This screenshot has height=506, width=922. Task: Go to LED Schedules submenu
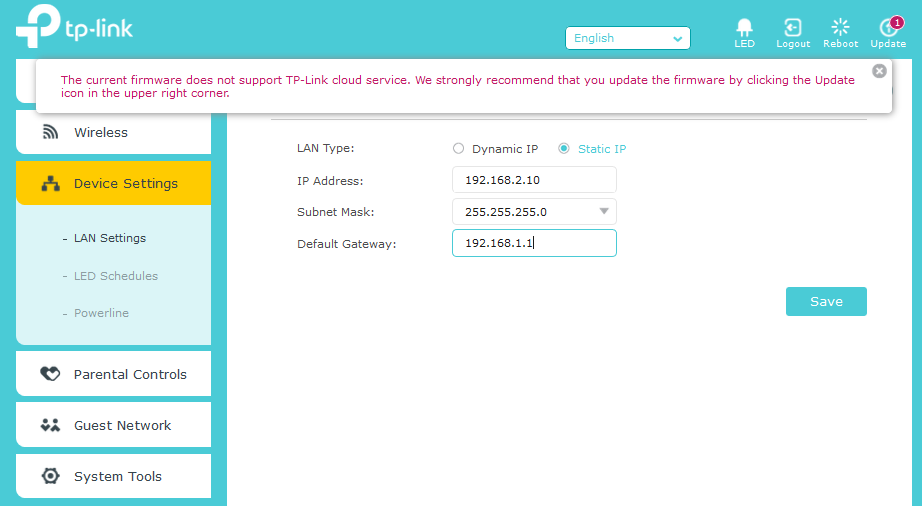[116, 276]
